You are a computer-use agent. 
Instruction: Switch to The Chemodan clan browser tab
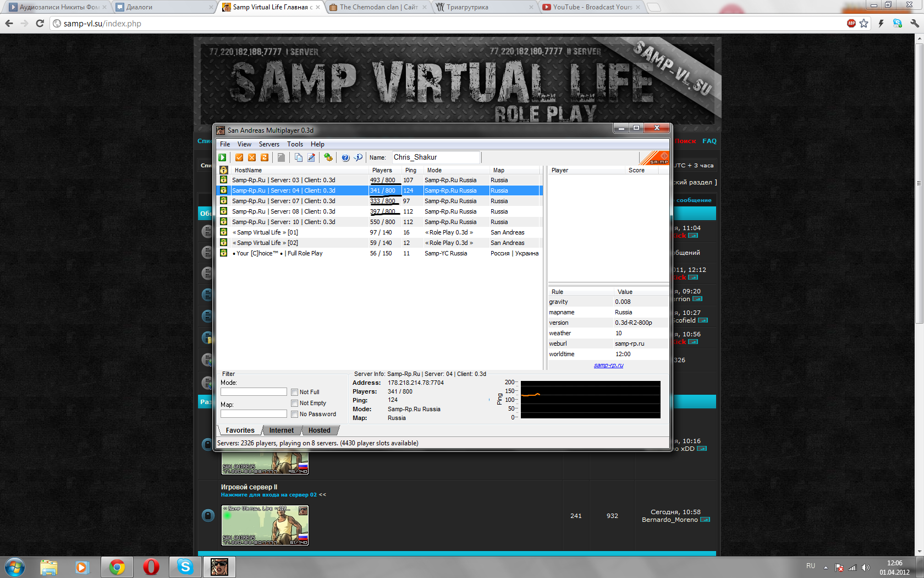[378, 7]
